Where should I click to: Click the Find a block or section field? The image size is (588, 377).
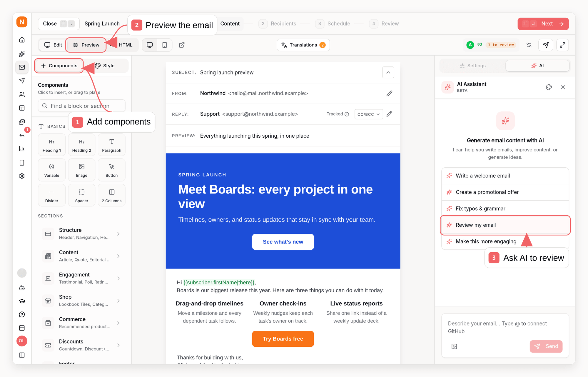(x=82, y=106)
